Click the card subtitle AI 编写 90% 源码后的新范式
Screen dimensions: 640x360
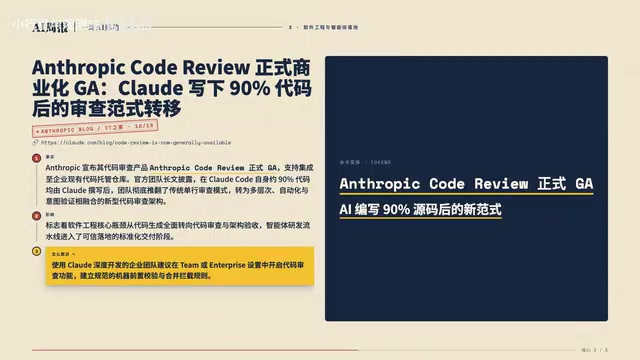(420, 209)
